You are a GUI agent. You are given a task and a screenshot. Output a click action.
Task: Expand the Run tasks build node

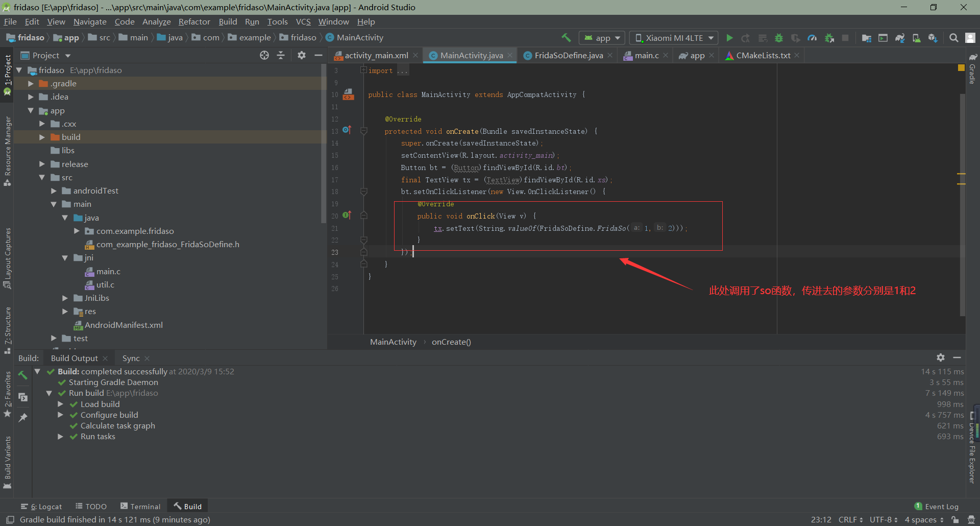pos(60,437)
